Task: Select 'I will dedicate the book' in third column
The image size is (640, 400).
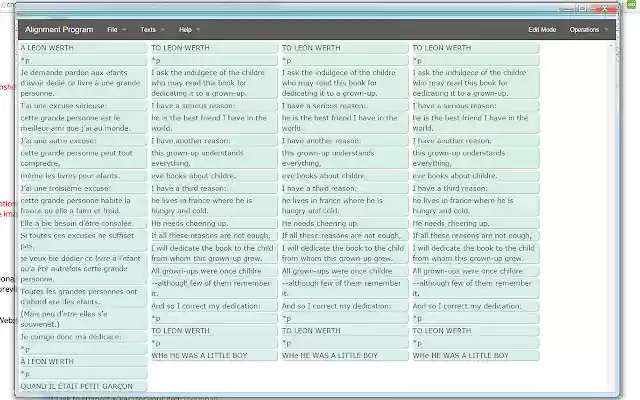Action: pyautogui.click(x=344, y=253)
